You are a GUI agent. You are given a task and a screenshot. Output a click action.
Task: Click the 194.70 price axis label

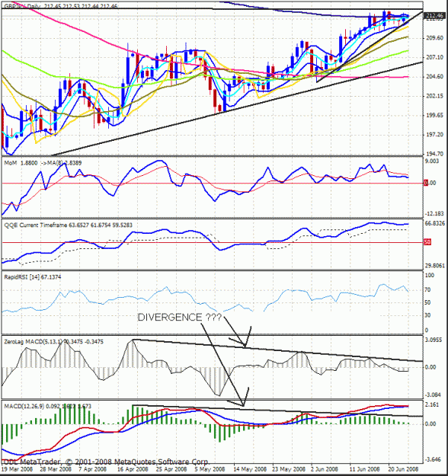(434, 154)
